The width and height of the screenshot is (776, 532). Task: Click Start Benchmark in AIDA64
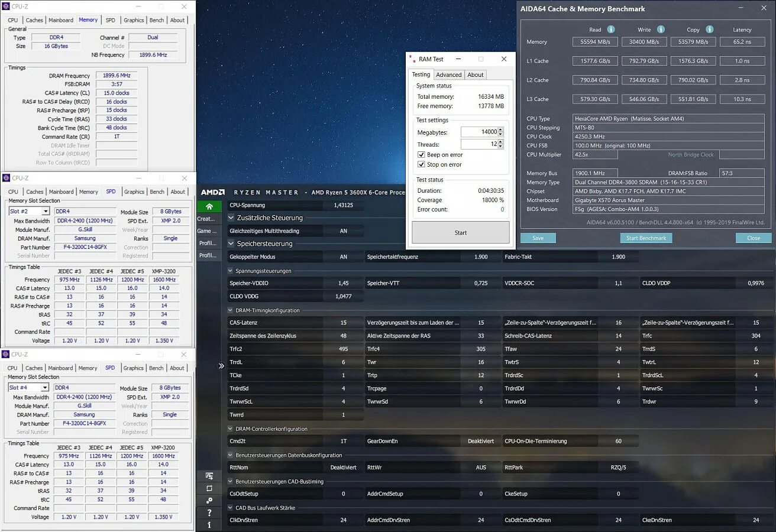coord(646,238)
